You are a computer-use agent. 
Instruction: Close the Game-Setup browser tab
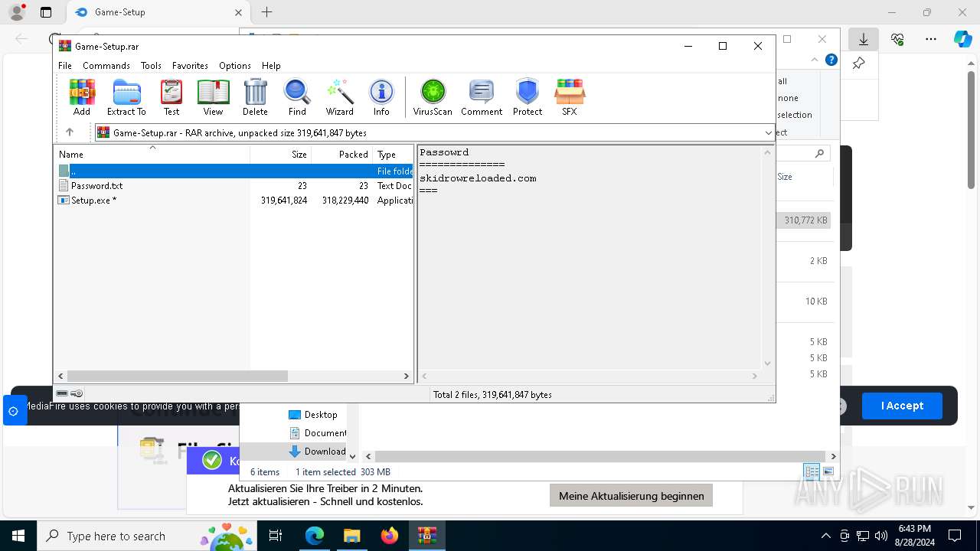(x=238, y=12)
